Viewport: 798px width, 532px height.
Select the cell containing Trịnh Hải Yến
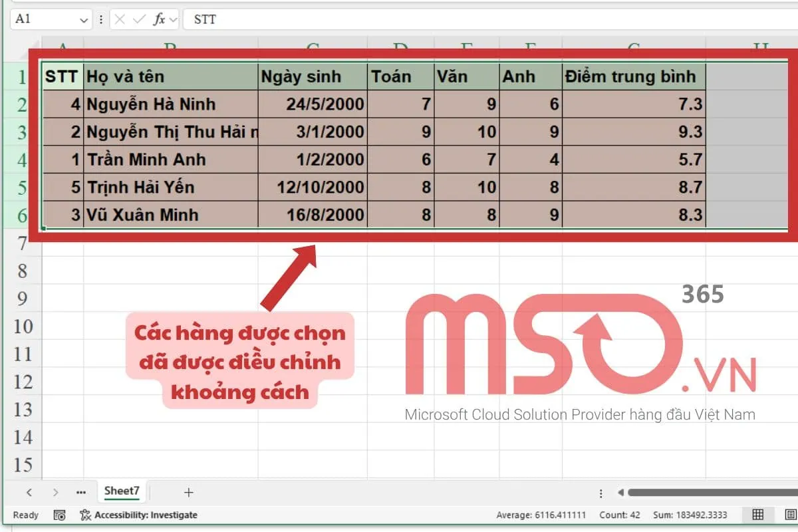coord(170,188)
